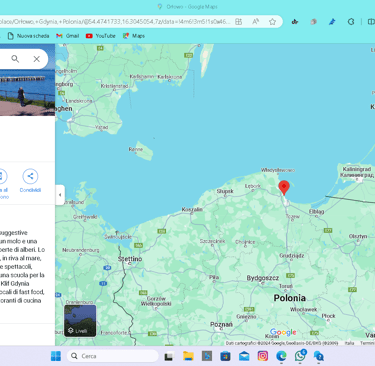Click the grey cube extension icon
Screen dimensions: 375x366
pos(313,22)
